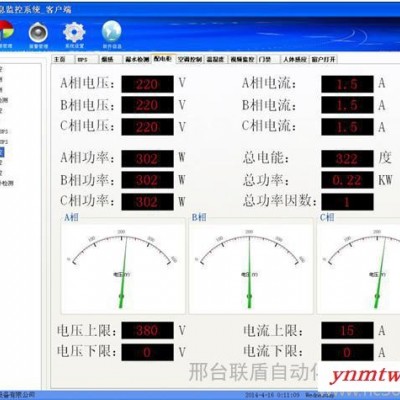400x400 pixels.
Task: Open the system settings gear icon
Action: tap(74, 32)
